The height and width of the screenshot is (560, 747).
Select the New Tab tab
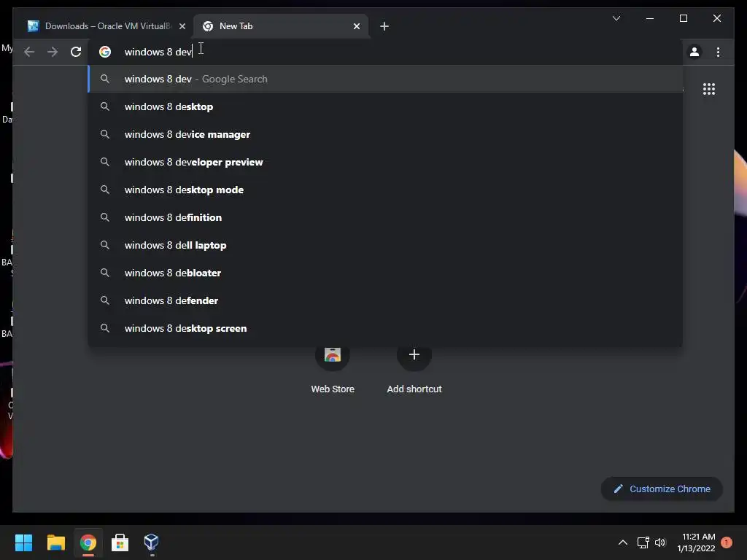click(280, 26)
